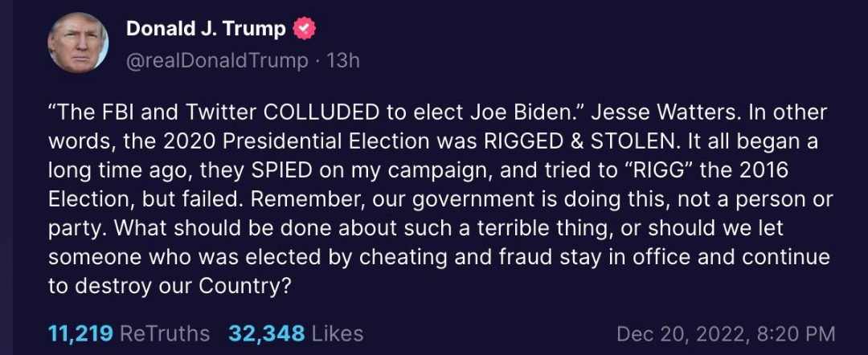Open the Donald J. Trump display name

[206, 30]
